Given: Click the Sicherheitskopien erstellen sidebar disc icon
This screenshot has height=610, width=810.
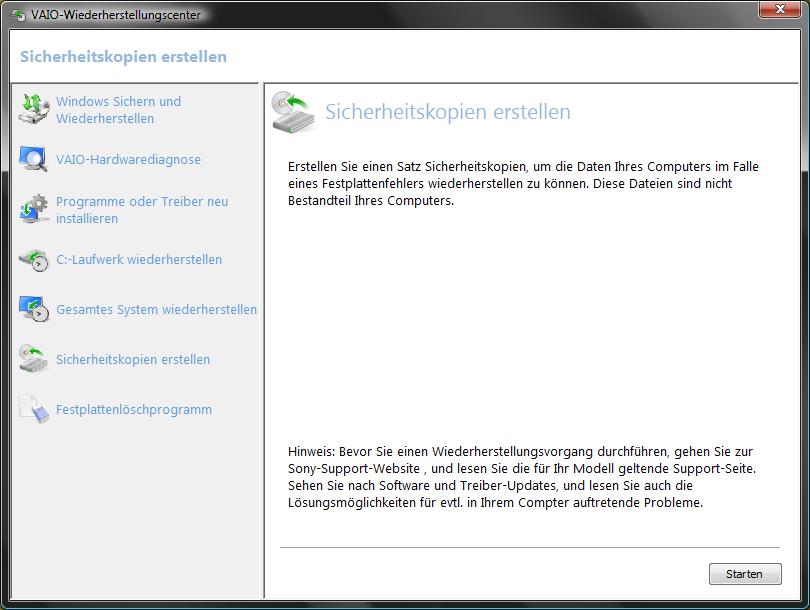Looking at the screenshot, I should (x=33, y=360).
